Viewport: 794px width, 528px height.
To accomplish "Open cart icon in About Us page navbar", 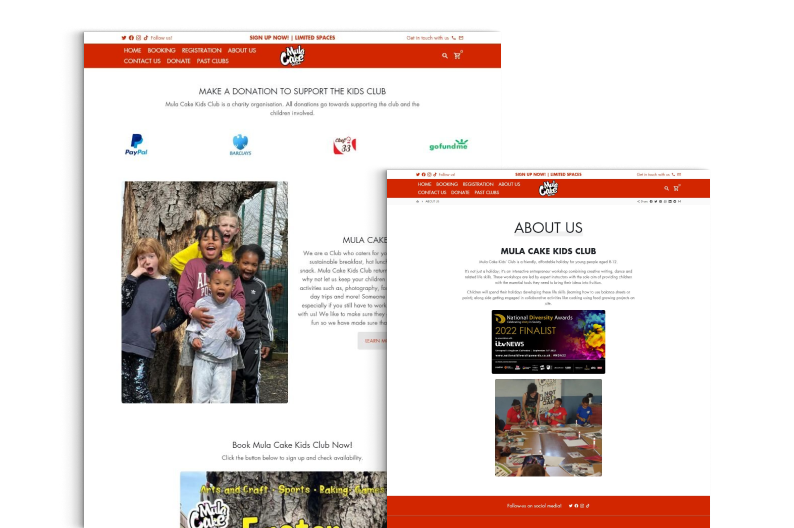I will pos(676,188).
